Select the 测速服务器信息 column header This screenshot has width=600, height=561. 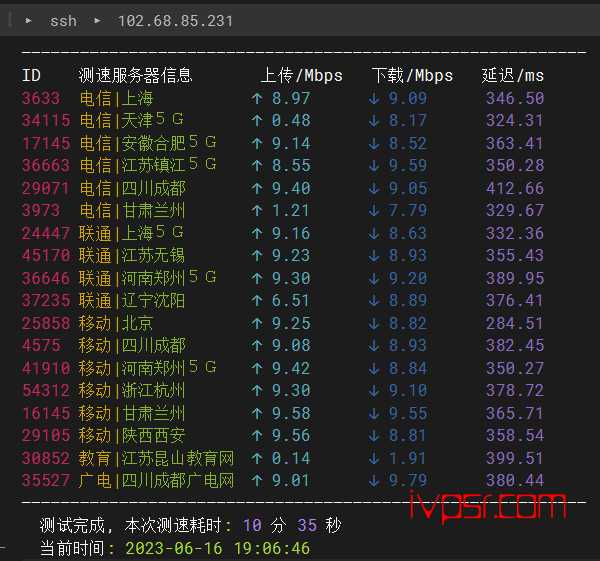pyautogui.click(x=135, y=75)
